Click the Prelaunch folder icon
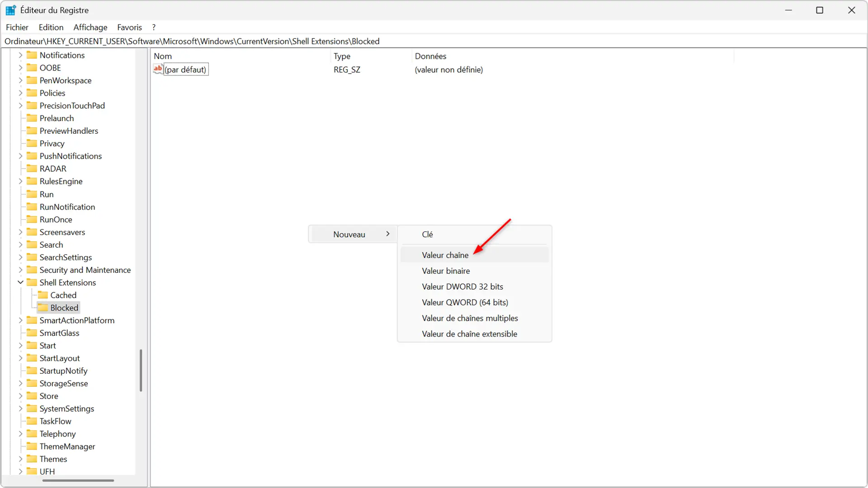This screenshot has width=868, height=488. [x=32, y=118]
